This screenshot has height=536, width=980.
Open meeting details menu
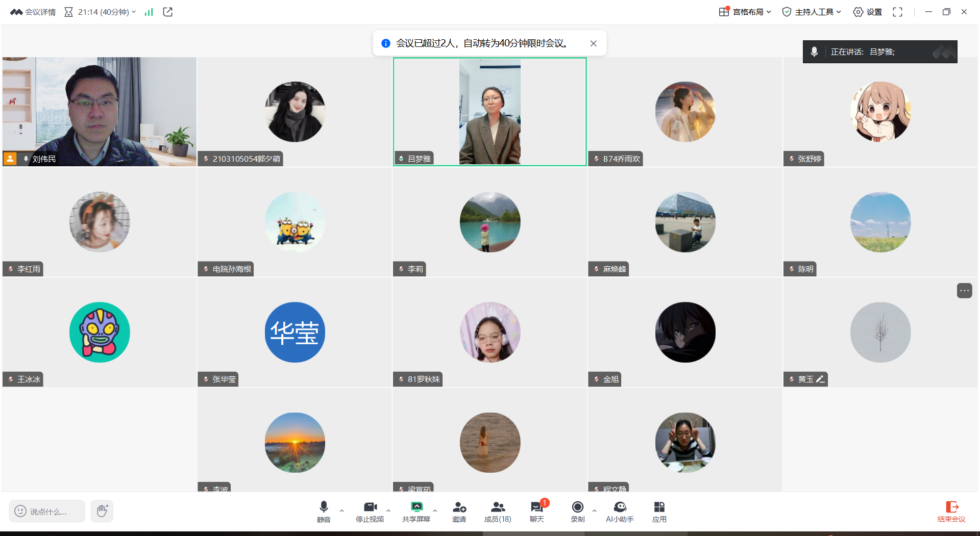click(33, 12)
